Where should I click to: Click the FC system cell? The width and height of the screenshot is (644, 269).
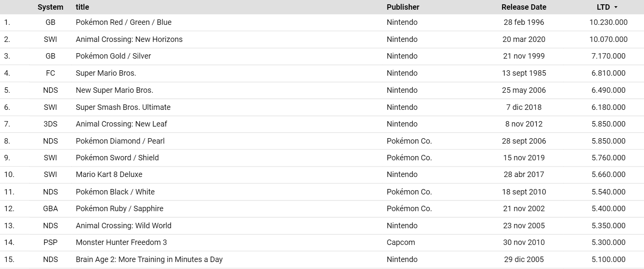[x=50, y=73]
